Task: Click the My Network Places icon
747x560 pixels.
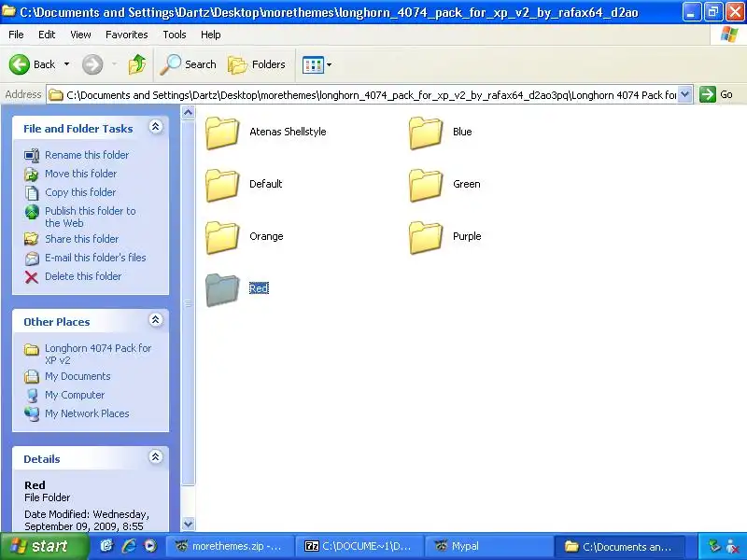Action: pos(32,413)
